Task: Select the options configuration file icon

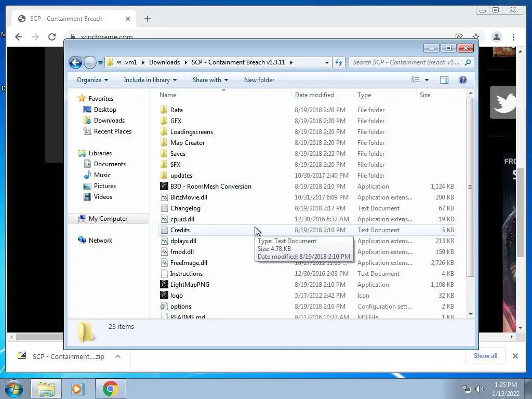Action: pos(164,307)
